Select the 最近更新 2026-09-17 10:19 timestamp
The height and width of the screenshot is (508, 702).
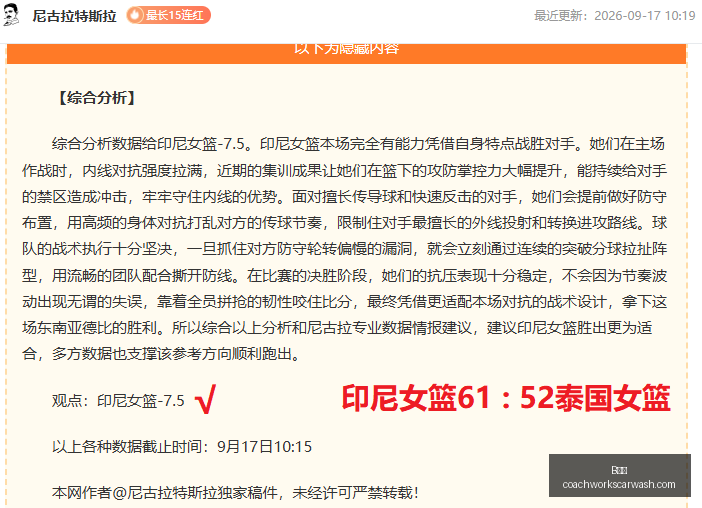pyautogui.click(x=615, y=16)
